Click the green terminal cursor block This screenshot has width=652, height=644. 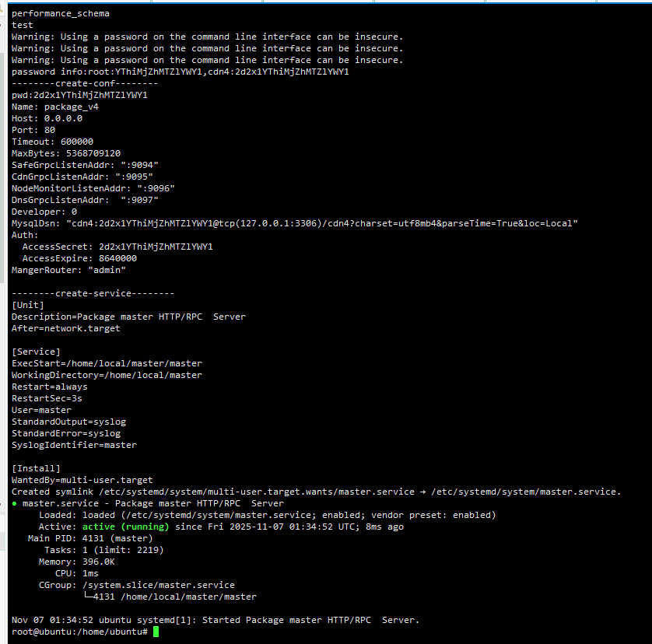coord(156,632)
